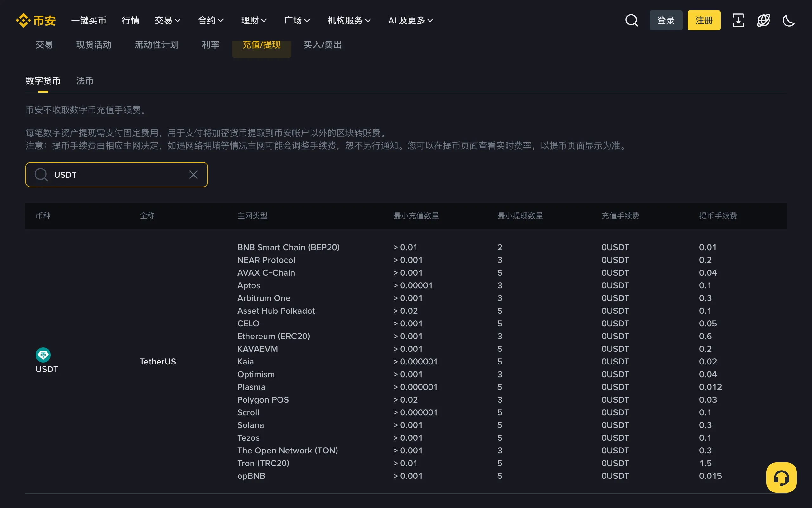Click the 最小充值数量 column header
812x508 pixels.
[416, 216]
